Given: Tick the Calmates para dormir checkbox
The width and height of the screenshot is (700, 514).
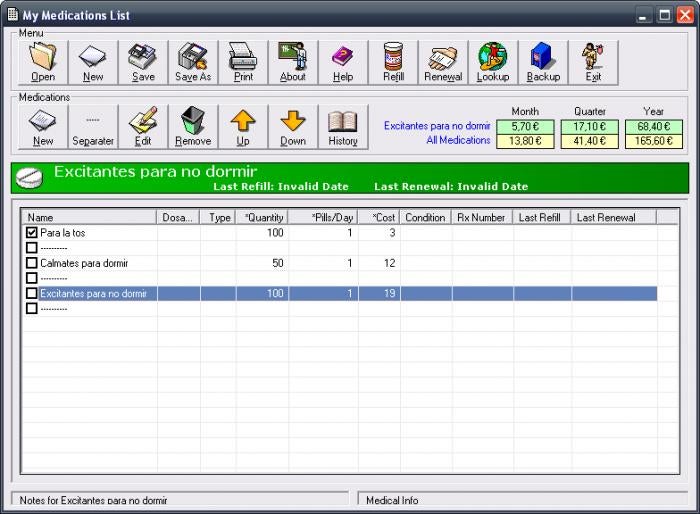Looking at the screenshot, I should (x=31, y=263).
